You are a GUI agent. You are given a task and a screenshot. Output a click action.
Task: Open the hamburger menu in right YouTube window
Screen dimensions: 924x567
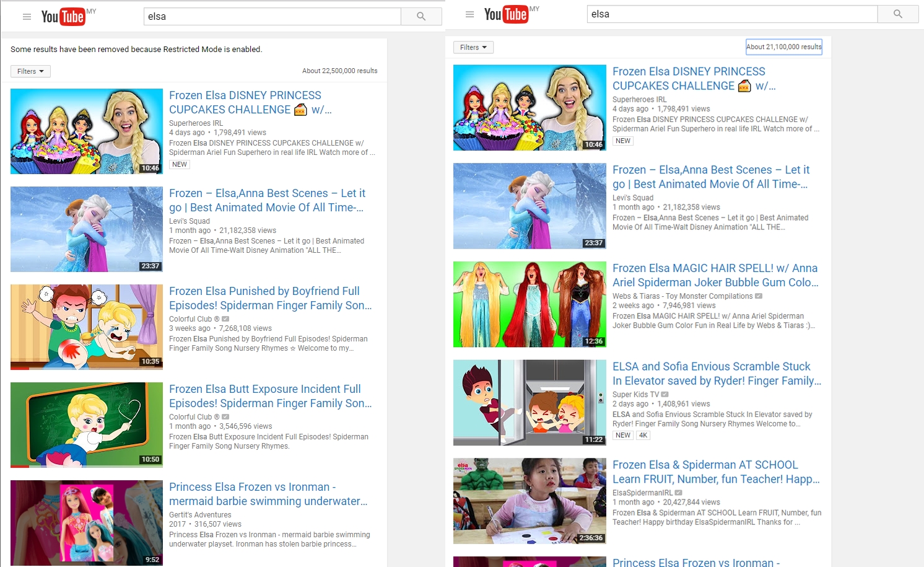click(469, 14)
